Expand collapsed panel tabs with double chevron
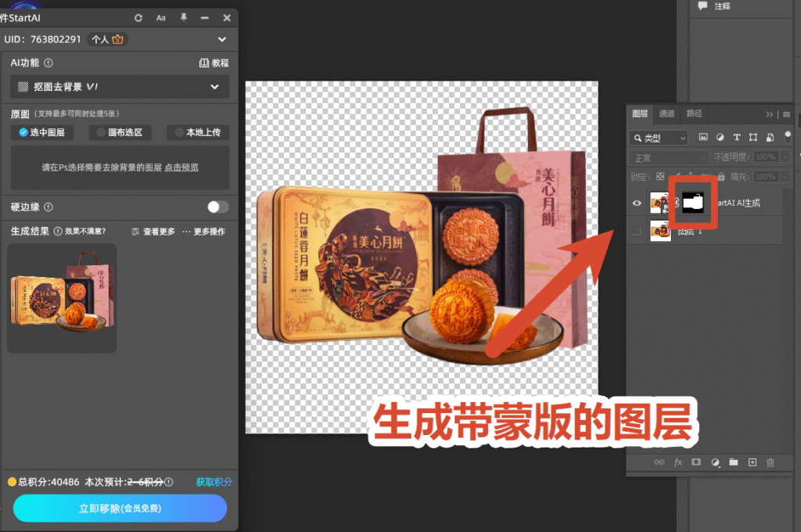Image resolution: width=801 pixels, height=532 pixels. pos(770,114)
